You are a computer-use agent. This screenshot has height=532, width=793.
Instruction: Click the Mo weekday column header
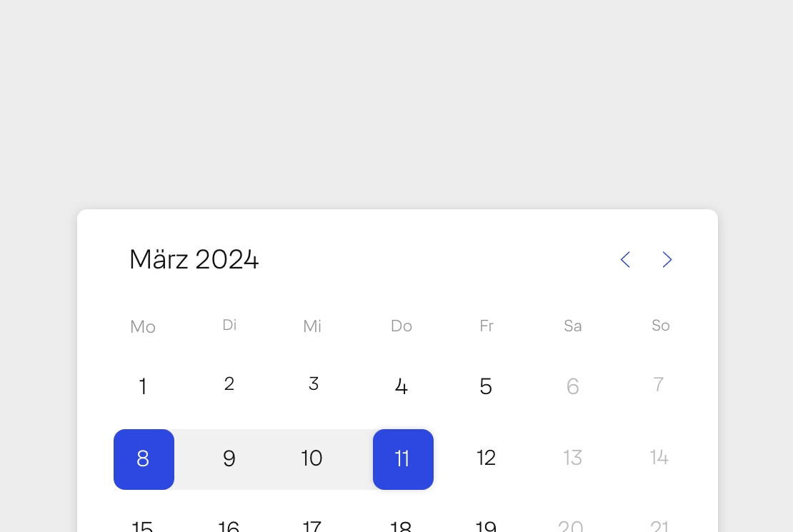(x=143, y=326)
